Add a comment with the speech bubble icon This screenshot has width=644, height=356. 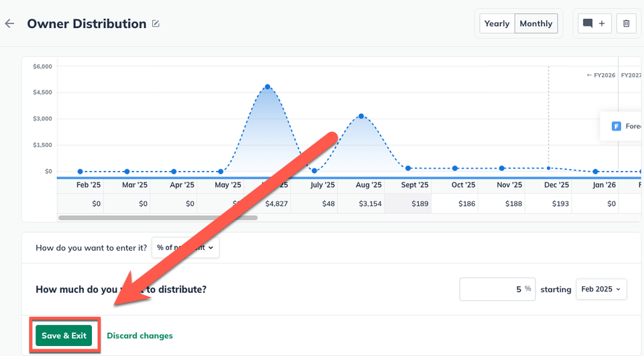pyautogui.click(x=594, y=23)
